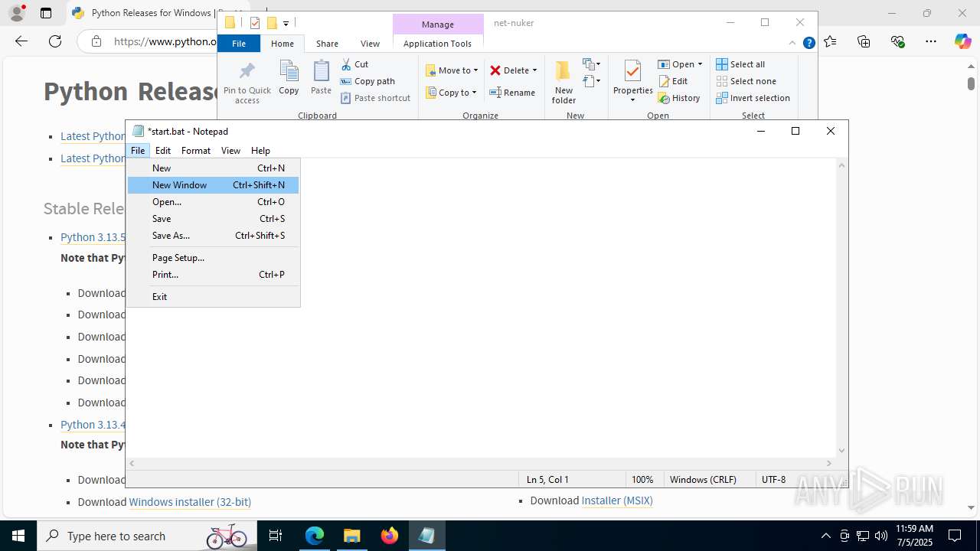Click the Edge browser back arrow
Image resolution: width=980 pixels, height=551 pixels.
pos(21,41)
